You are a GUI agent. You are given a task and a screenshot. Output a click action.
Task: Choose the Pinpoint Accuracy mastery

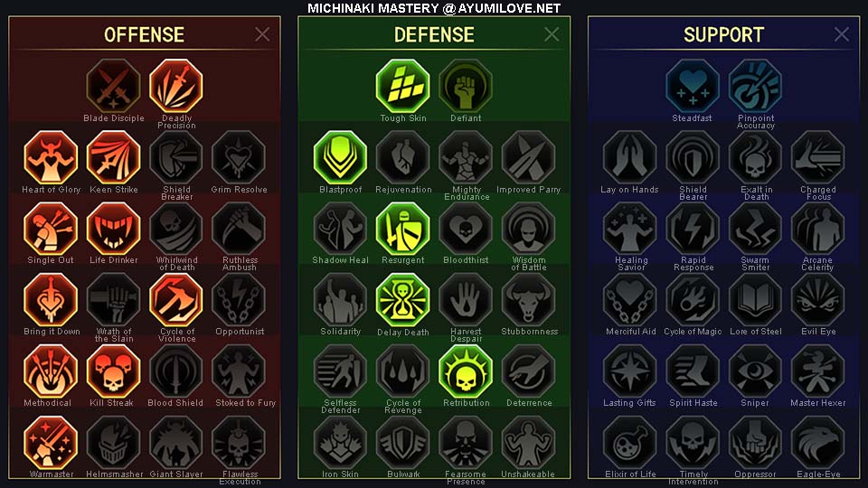(x=755, y=87)
